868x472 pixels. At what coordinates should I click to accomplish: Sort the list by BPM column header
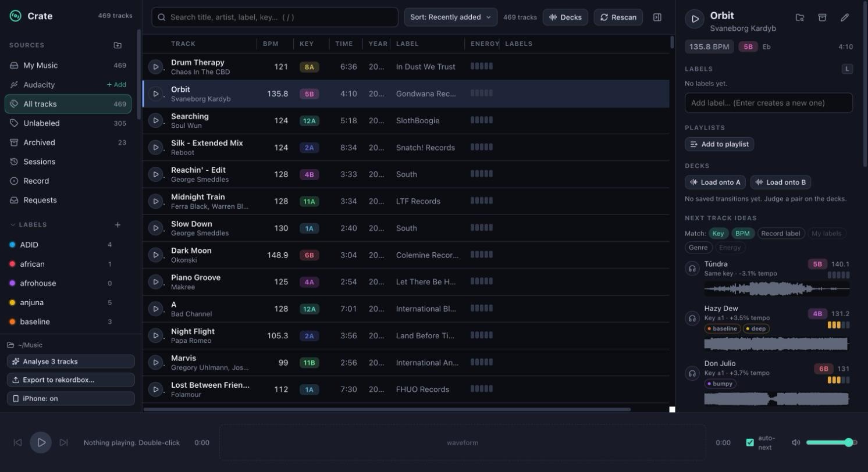tap(271, 44)
